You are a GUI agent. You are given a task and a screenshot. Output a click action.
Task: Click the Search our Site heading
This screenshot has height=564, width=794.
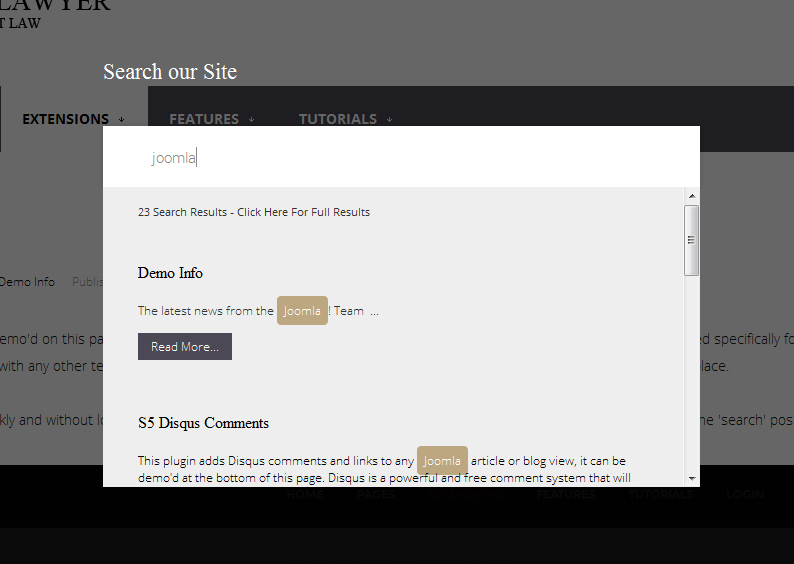click(170, 72)
